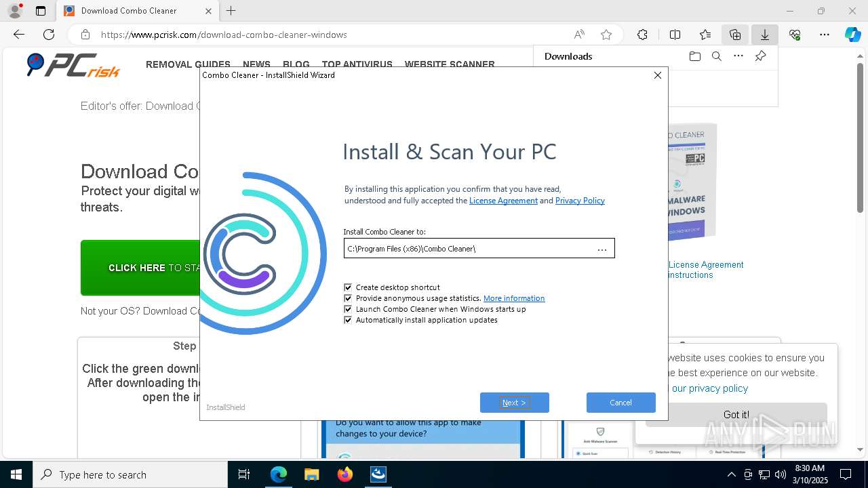Close the Download Combo Cleaner tab
The image size is (868, 488).
(208, 11)
